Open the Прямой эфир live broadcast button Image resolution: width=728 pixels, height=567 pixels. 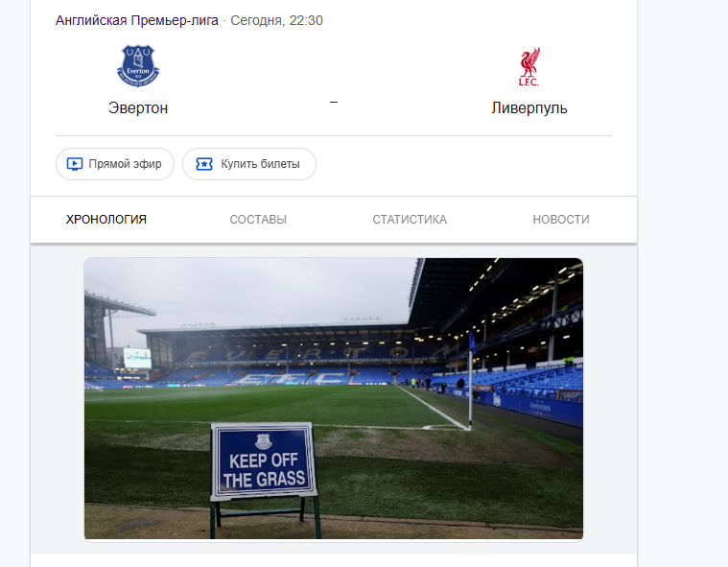point(115,164)
